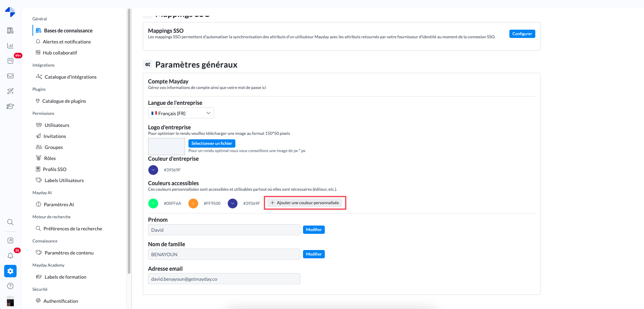Click the blue settings gear icon

click(x=10, y=271)
